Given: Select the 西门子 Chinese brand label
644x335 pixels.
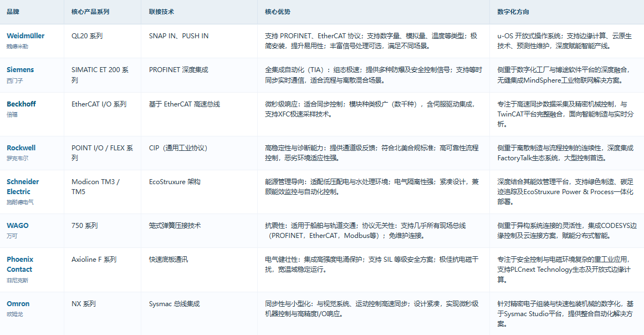Looking at the screenshot, I should pos(15,80).
